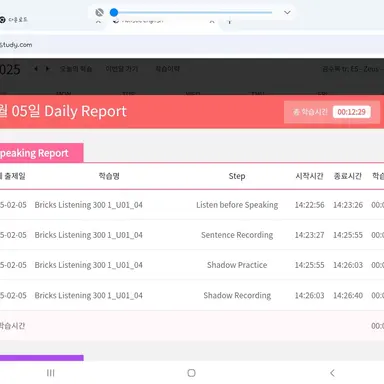
Task: Go to the next month arrow
Action: [47, 69]
